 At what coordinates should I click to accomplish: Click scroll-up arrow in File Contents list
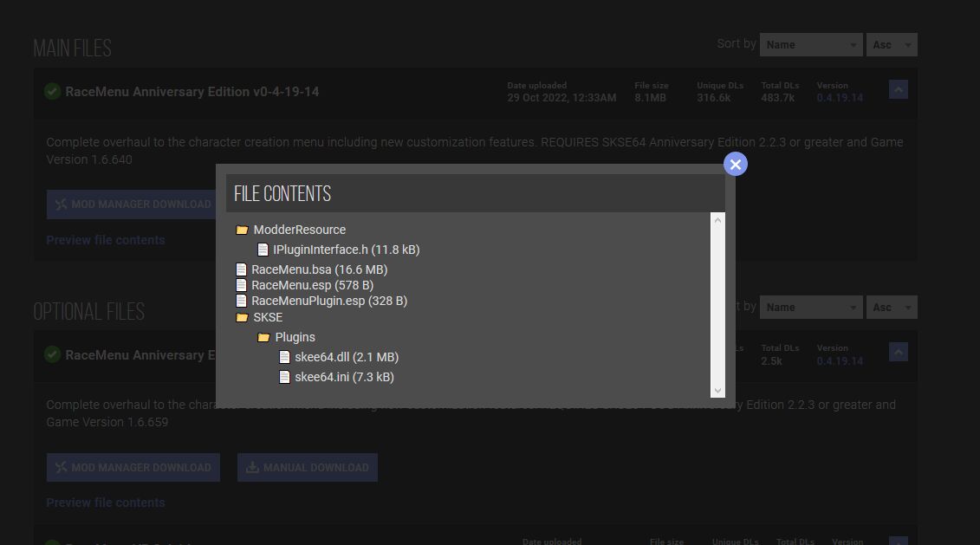coord(717,220)
